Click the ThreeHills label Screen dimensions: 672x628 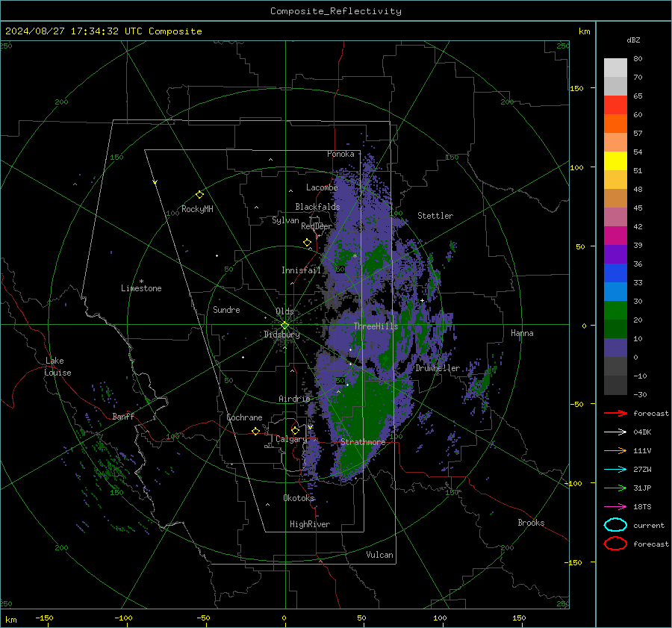coord(376,326)
